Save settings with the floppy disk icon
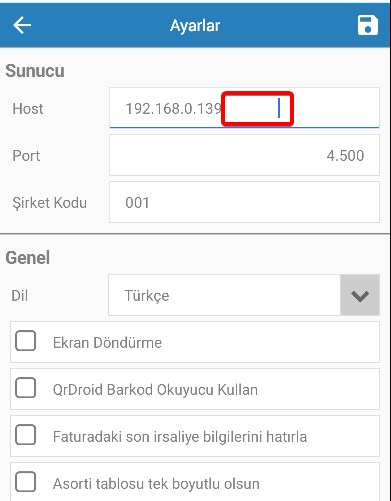This screenshot has width=391, height=501. coord(368,25)
